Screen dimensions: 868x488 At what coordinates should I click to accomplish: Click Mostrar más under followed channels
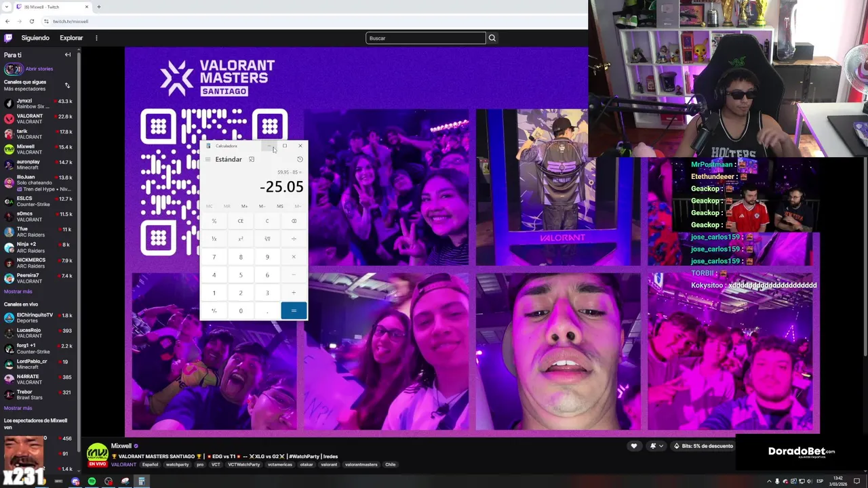(18, 291)
